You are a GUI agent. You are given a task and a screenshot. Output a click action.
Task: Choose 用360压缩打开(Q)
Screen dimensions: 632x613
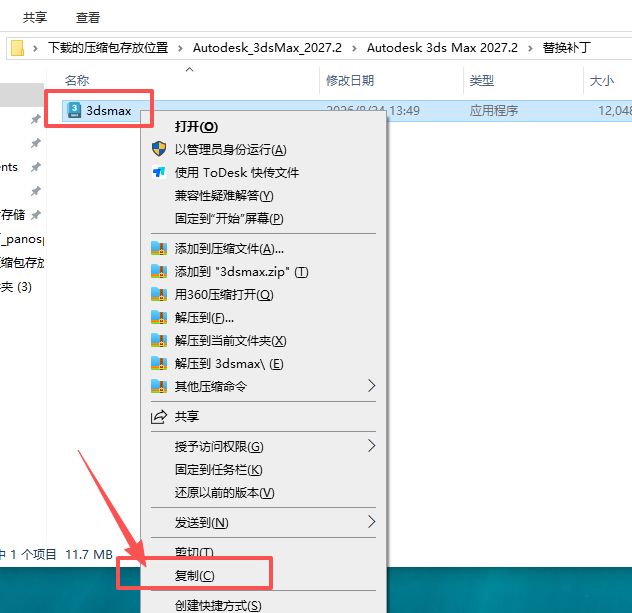pyautogui.click(x=263, y=295)
